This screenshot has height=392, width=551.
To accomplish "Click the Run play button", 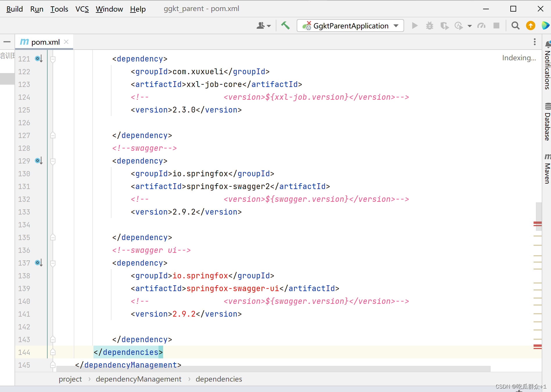I will point(415,26).
